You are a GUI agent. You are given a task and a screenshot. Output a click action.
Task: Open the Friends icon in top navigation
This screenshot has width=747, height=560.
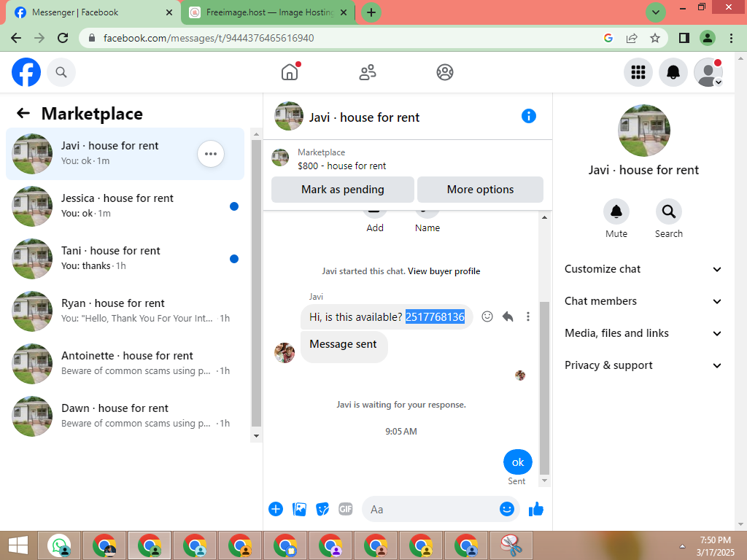368,72
